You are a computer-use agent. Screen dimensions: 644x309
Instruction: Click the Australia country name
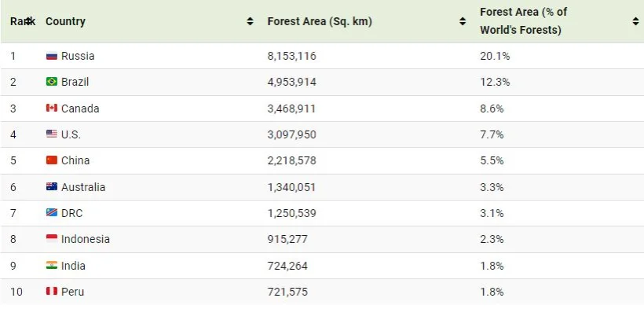coord(83,187)
